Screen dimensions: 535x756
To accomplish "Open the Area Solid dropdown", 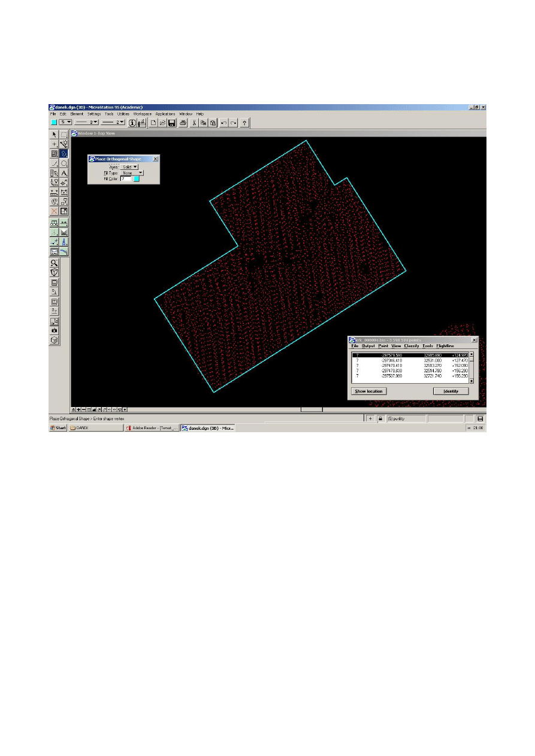I will click(x=130, y=167).
